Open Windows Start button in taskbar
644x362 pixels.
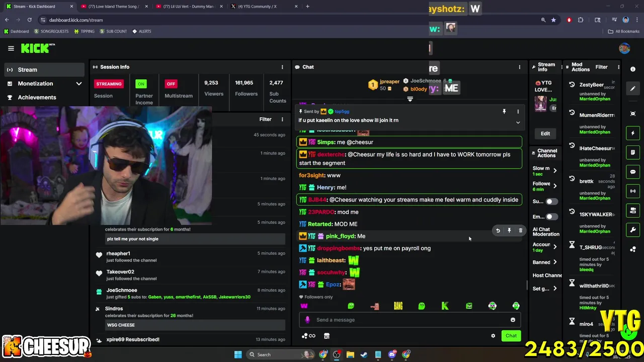(237, 354)
